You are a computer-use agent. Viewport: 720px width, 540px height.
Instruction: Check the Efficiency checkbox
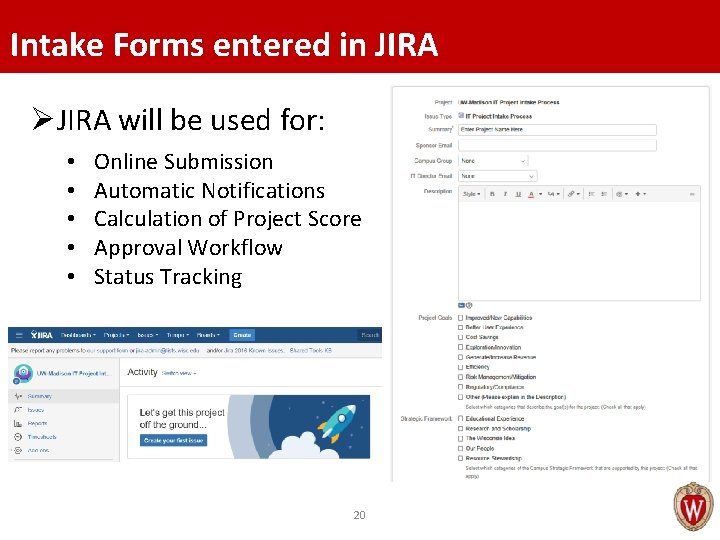tap(461, 367)
